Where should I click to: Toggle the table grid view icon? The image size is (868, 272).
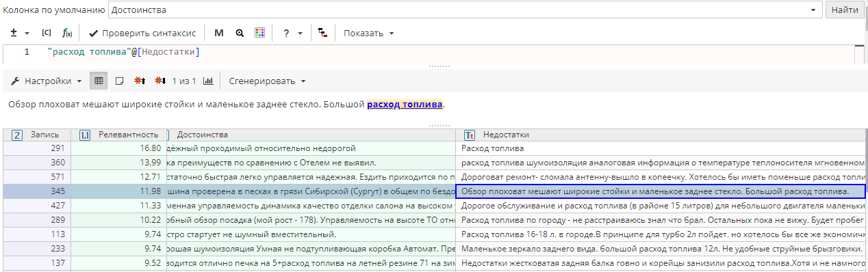pos(99,81)
